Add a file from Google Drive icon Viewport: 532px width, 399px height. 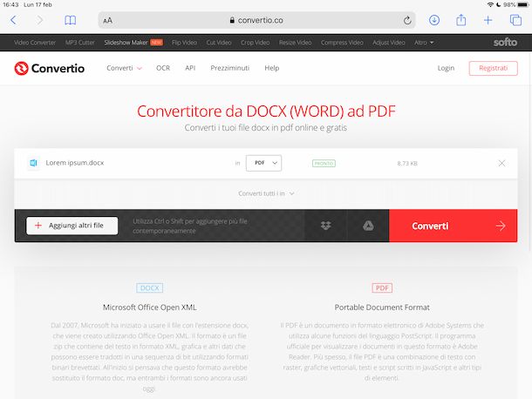pos(368,226)
